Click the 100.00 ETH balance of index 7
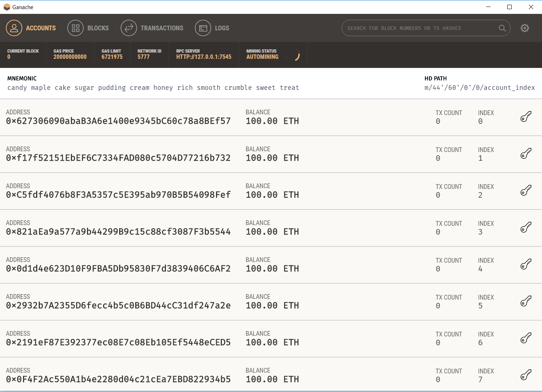This screenshot has width=542, height=392. click(272, 379)
